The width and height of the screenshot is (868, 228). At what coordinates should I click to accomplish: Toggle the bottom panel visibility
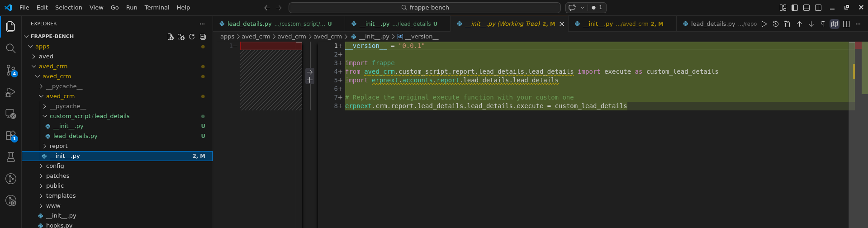point(806,8)
